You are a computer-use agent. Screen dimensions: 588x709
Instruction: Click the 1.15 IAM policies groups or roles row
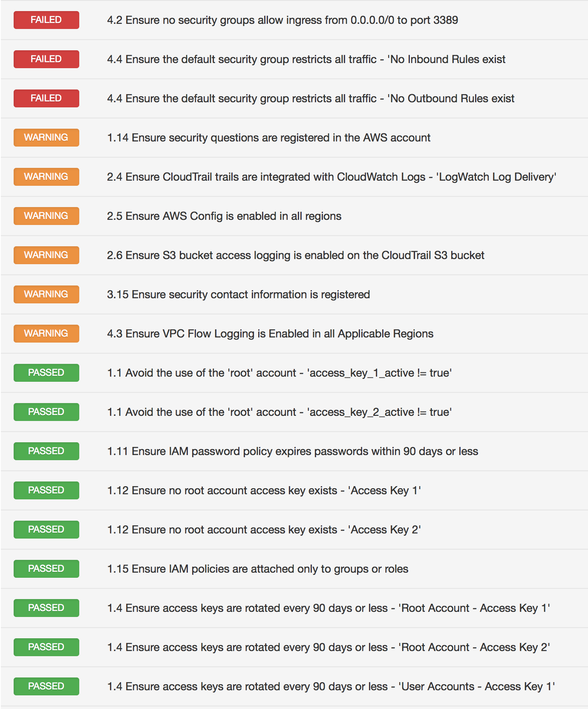[257, 569]
